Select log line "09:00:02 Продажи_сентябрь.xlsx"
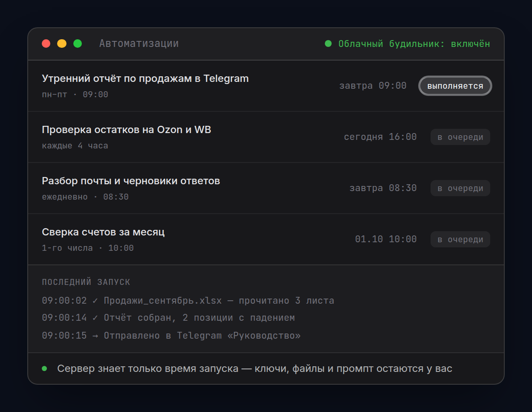 click(x=188, y=301)
